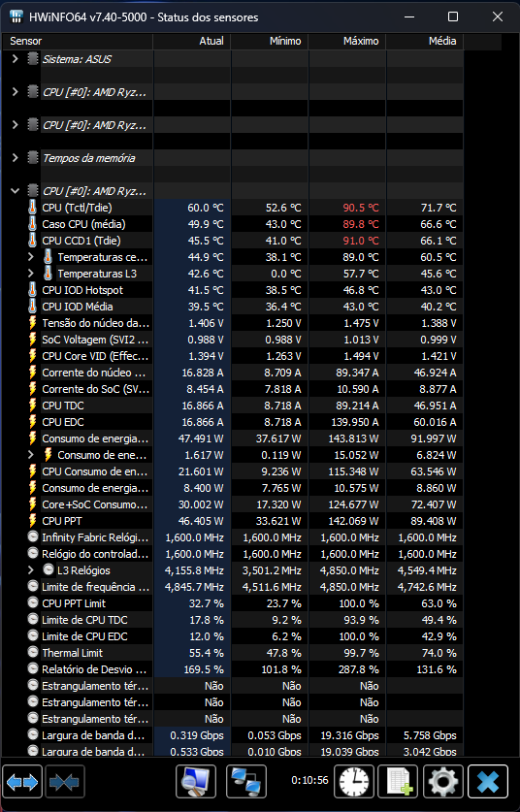Open sensor settings gear icon

click(443, 782)
